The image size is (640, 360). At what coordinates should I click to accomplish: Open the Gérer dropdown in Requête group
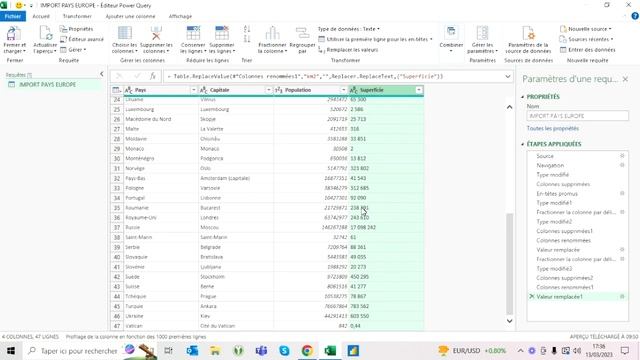coord(73,49)
